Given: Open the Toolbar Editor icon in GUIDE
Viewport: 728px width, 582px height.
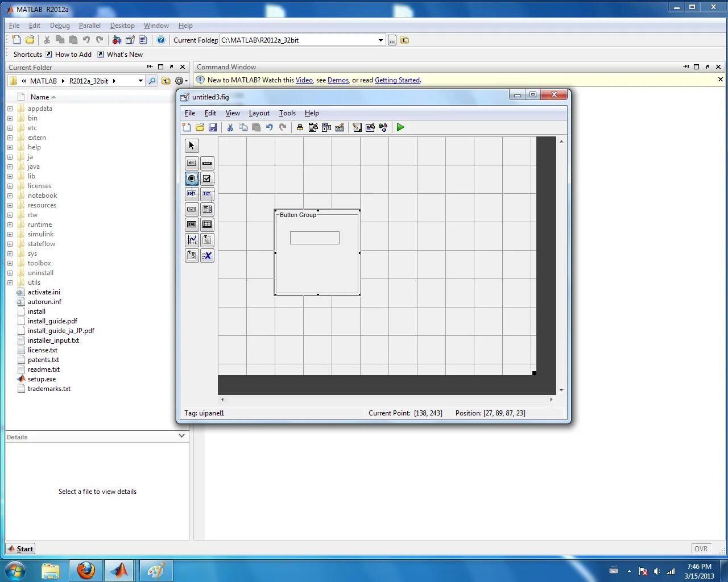Looking at the screenshot, I should [x=340, y=127].
